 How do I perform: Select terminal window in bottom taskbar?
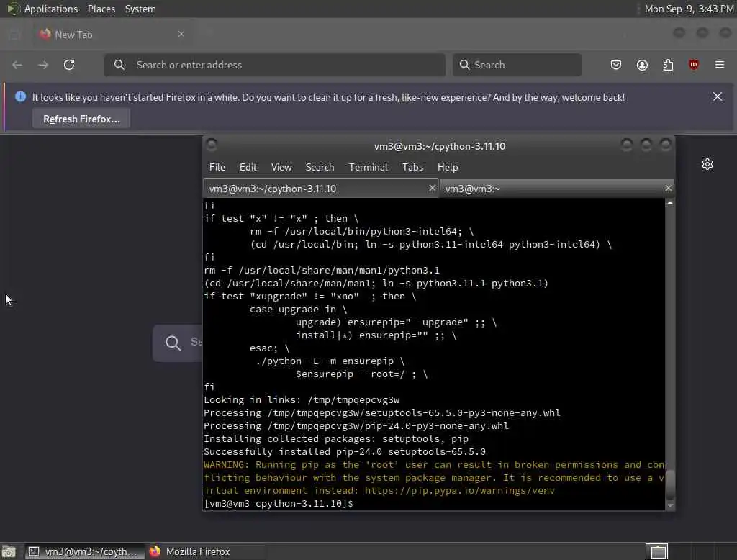pyautogui.click(x=83, y=551)
